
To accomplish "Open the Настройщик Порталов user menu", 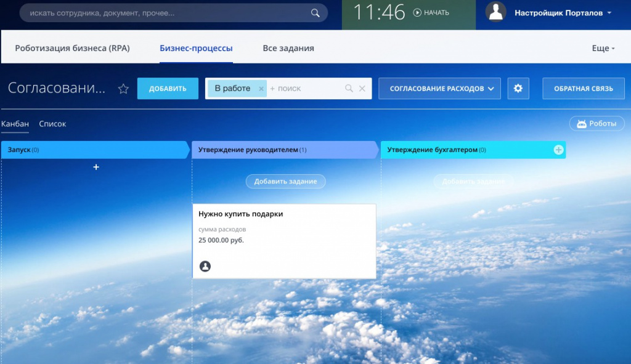I will (x=563, y=13).
